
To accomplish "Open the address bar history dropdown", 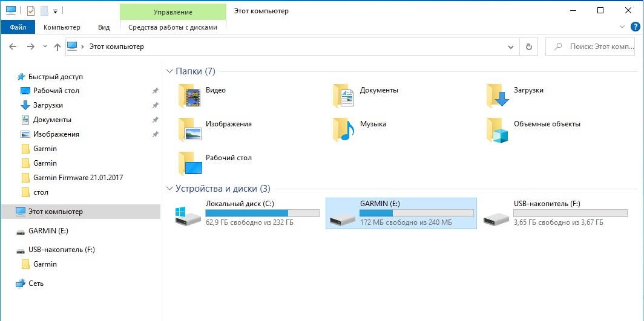I will 511,47.
